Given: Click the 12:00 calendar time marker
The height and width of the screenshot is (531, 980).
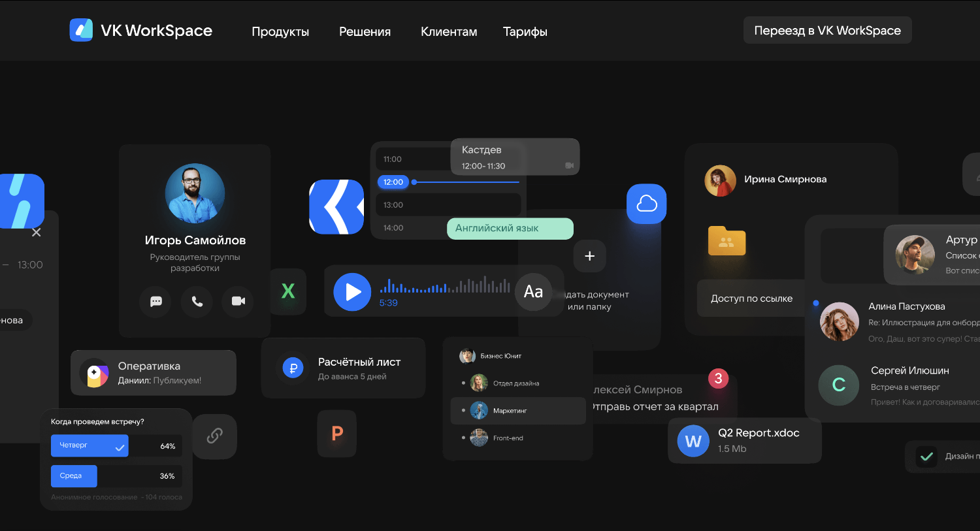Looking at the screenshot, I should tap(393, 182).
